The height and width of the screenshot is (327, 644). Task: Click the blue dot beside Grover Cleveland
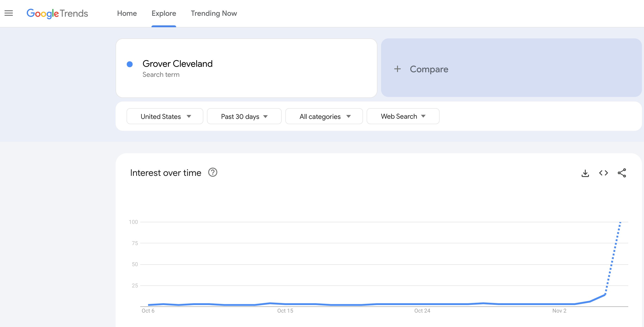(130, 64)
